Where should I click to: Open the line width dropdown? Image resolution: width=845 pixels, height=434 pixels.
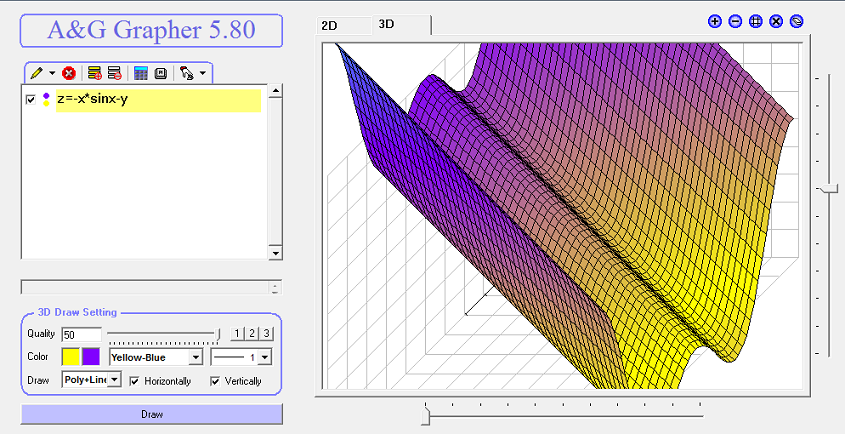(x=266, y=357)
